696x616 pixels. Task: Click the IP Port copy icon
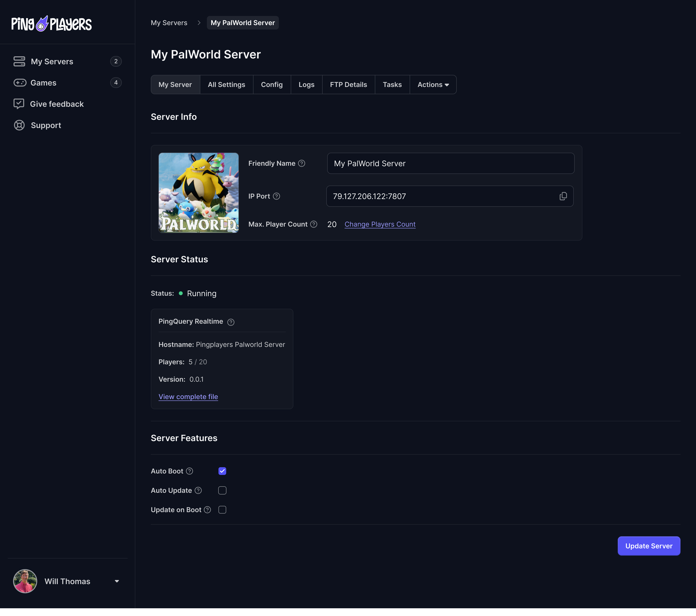click(x=563, y=196)
